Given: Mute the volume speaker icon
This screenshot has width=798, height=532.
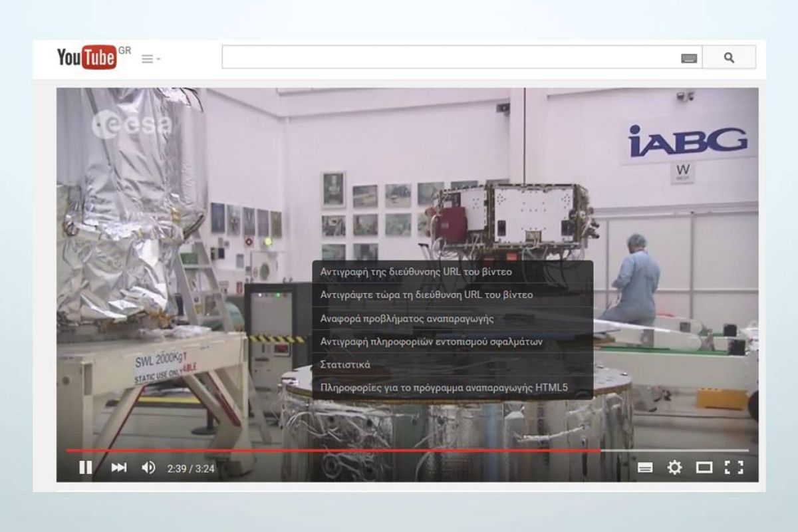Looking at the screenshot, I should (148, 468).
